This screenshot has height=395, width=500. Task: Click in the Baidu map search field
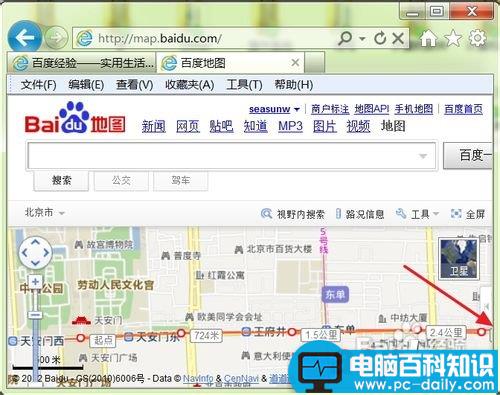point(232,156)
